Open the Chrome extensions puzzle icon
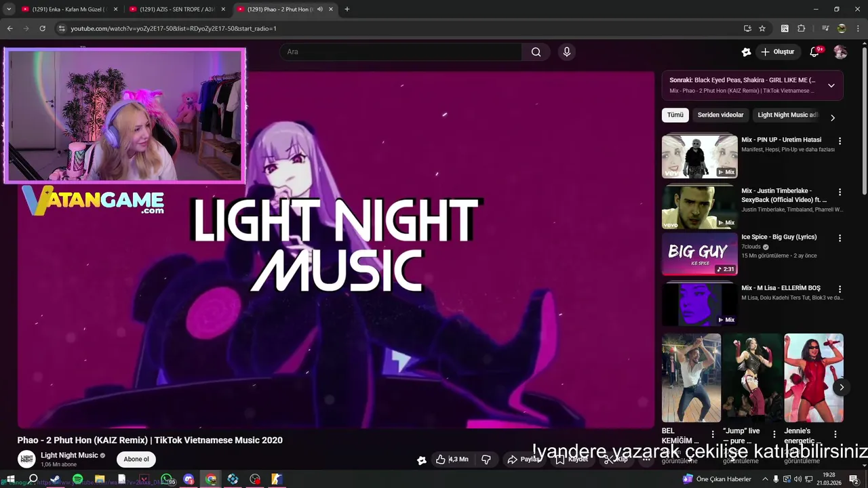The height and width of the screenshot is (488, 868). pos(802,28)
